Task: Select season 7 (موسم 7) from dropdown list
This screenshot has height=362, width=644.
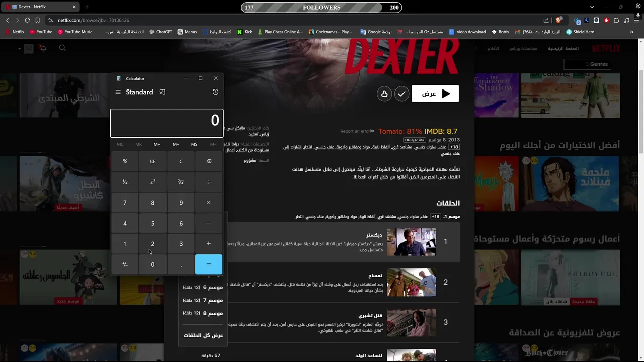Action: 203,300
